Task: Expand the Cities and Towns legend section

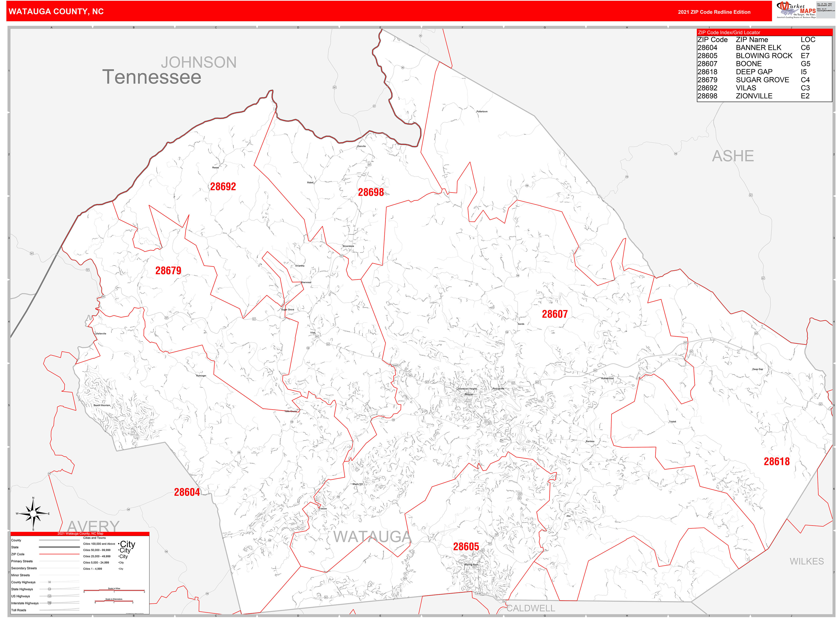Action: 94,538
